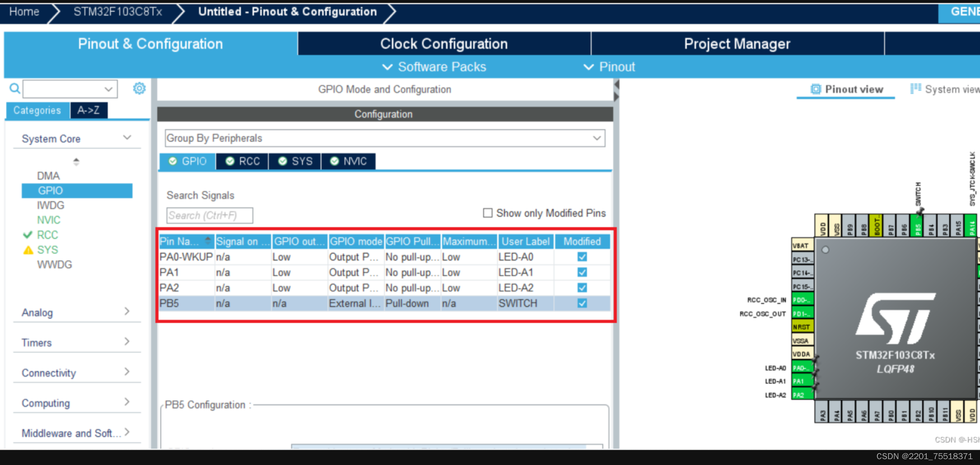Toggle Modified checkbox for PA1 row

pyautogui.click(x=582, y=272)
